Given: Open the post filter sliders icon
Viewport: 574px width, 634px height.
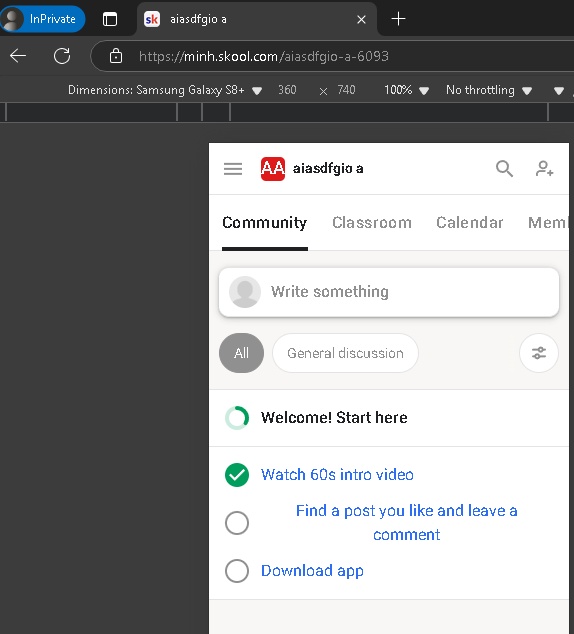Looking at the screenshot, I should point(539,353).
